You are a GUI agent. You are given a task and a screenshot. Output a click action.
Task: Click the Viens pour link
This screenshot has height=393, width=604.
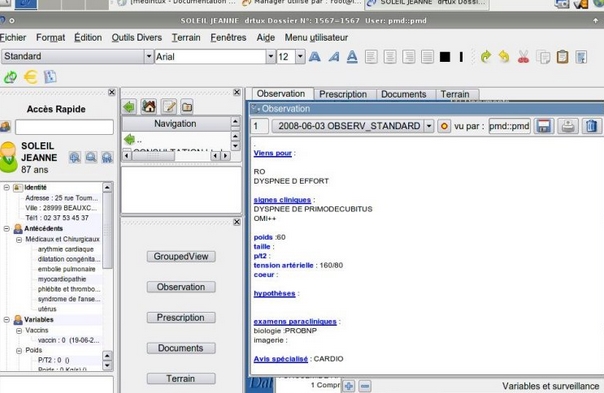273,153
